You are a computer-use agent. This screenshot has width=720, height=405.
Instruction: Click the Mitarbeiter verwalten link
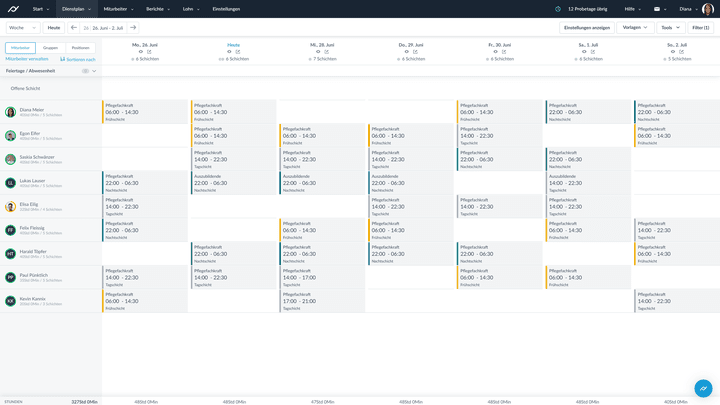click(x=26, y=59)
